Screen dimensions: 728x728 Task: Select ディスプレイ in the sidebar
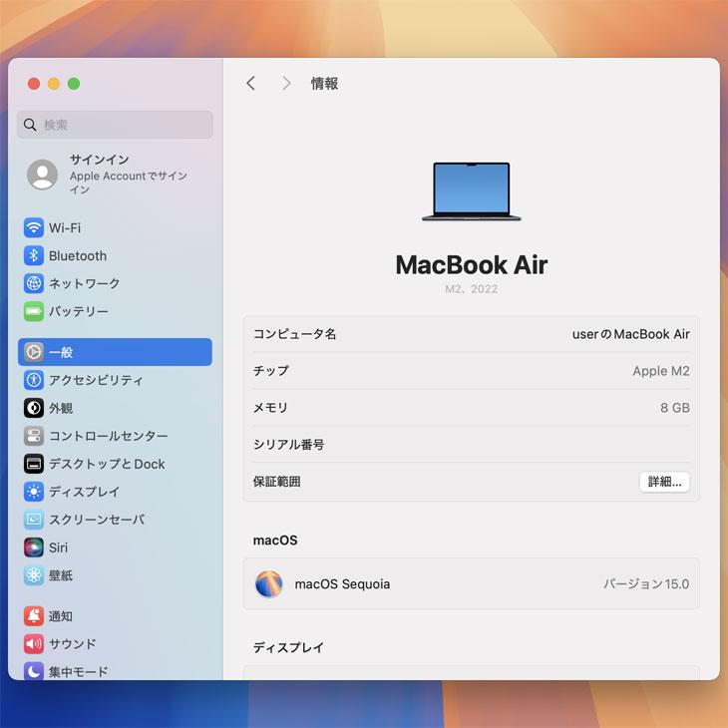[84, 492]
